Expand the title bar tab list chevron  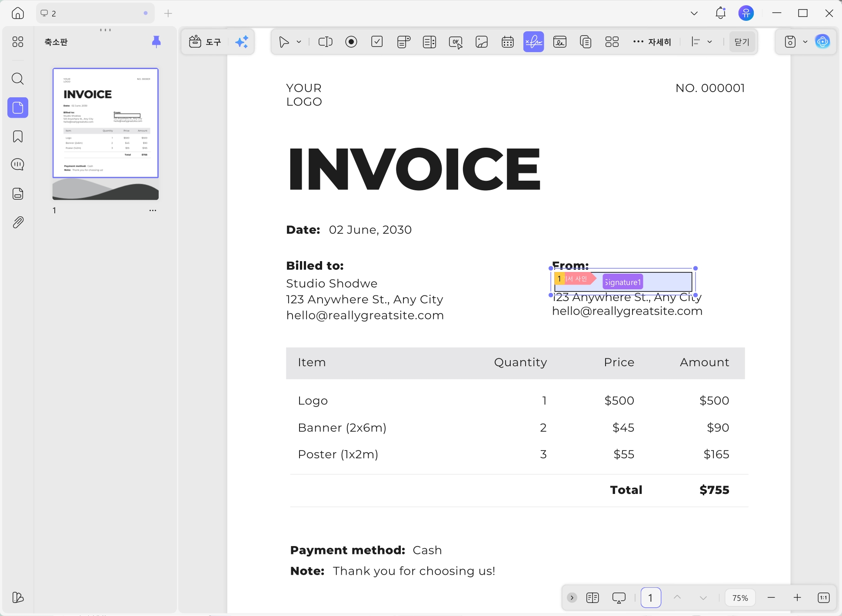click(x=694, y=13)
